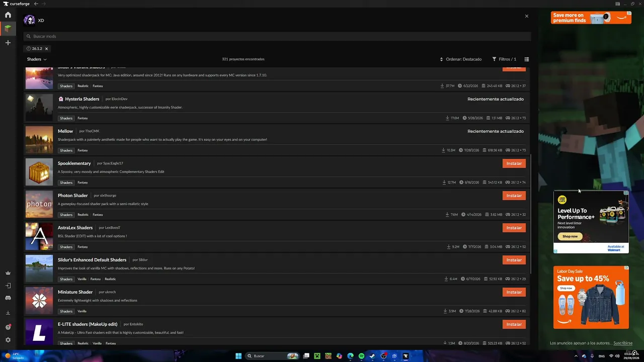
Task: Click the taskbar Buscar search box
Action: pyautogui.click(x=272, y=356)
